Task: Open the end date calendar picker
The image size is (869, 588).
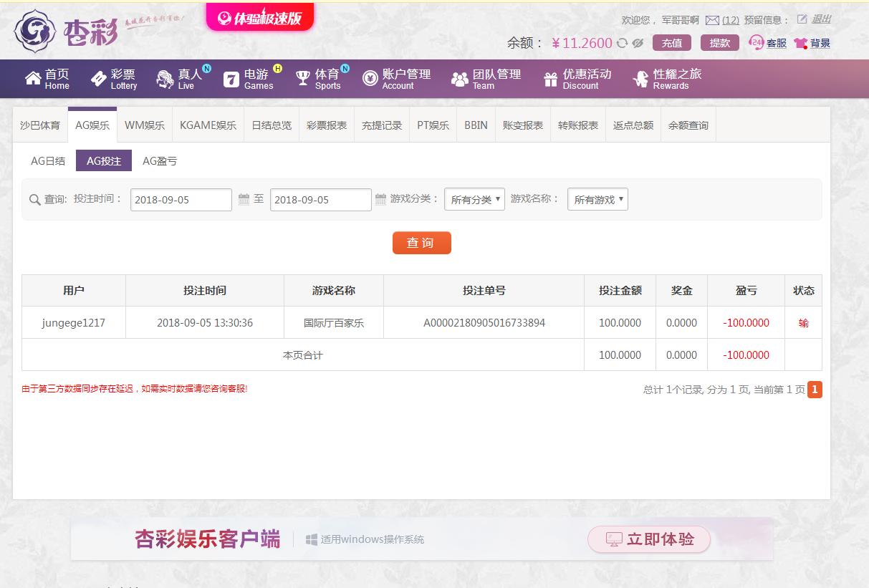Action: point(383,199)
